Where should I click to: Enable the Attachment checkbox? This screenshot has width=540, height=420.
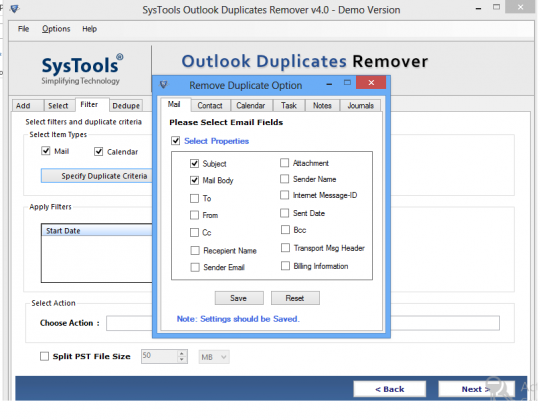click(284, 162)
